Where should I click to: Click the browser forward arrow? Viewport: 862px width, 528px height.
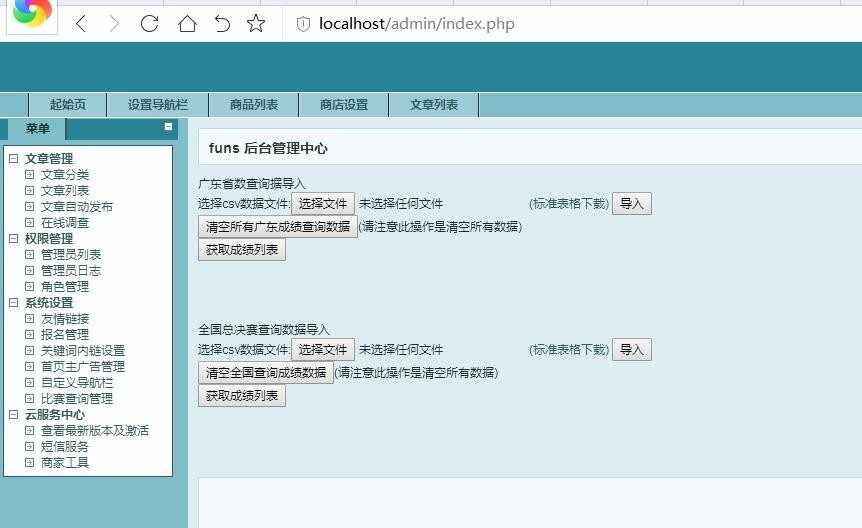114,24
